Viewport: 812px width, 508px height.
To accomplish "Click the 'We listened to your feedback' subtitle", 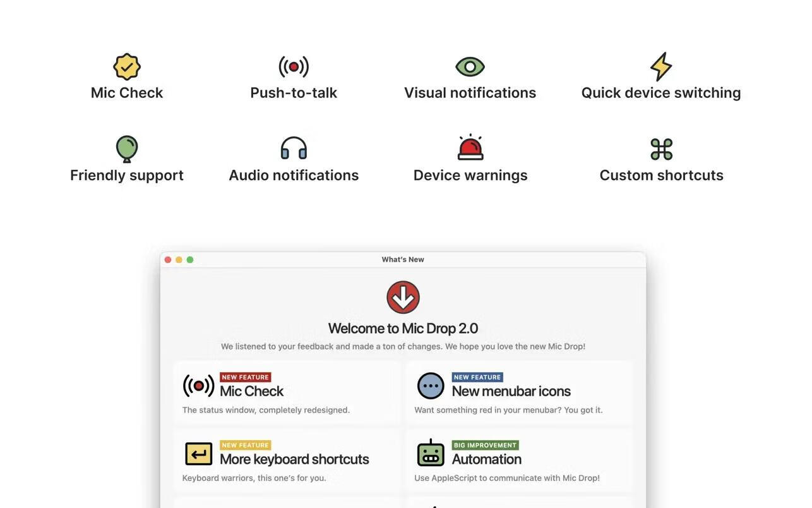I will (x=403, y=347).
